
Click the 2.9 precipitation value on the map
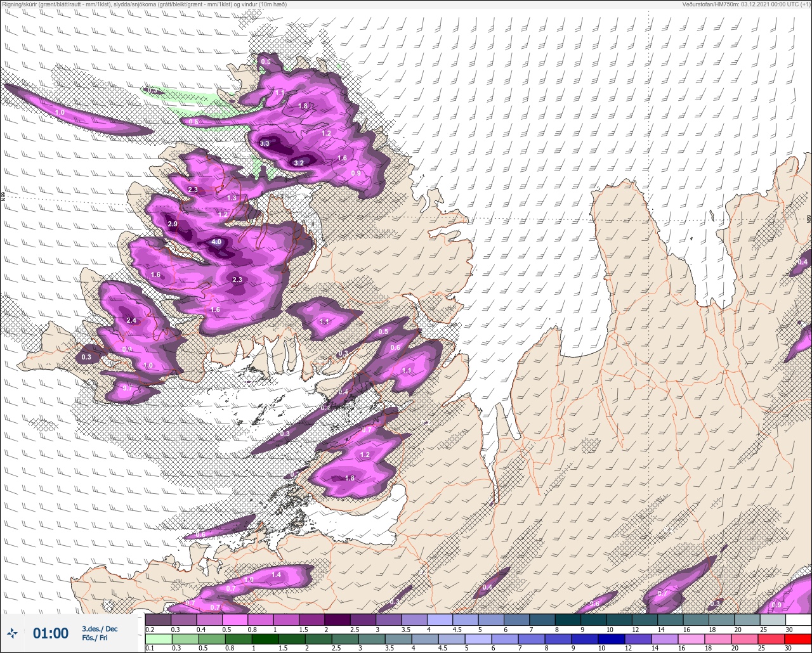click(x=173, y=224)
